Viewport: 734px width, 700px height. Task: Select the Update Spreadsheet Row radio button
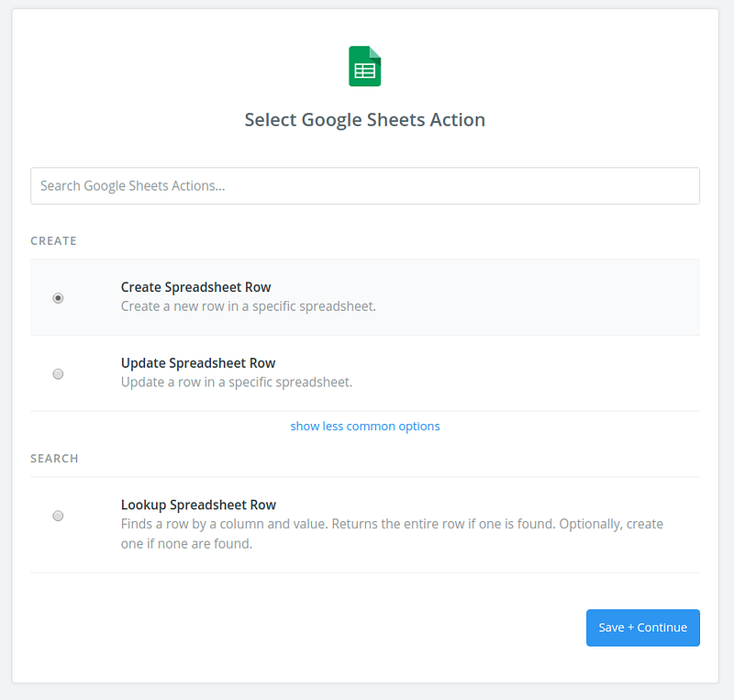point(59,373)
